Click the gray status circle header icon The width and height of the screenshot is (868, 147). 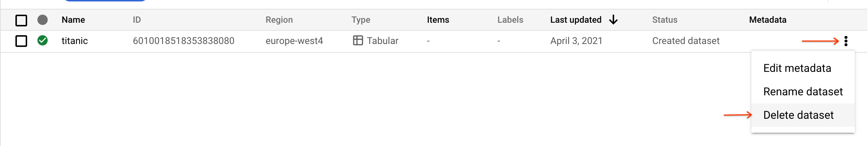coord(43,20)
